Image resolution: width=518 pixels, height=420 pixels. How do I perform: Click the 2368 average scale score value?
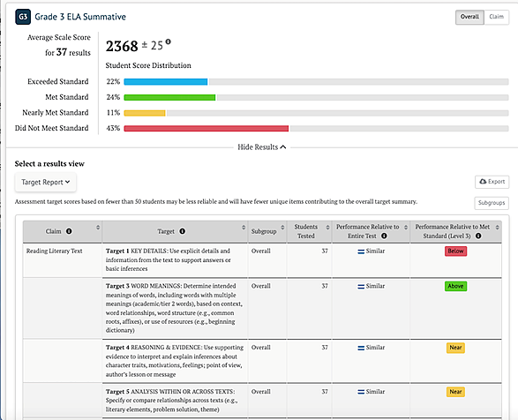click(x=122, y=46)
